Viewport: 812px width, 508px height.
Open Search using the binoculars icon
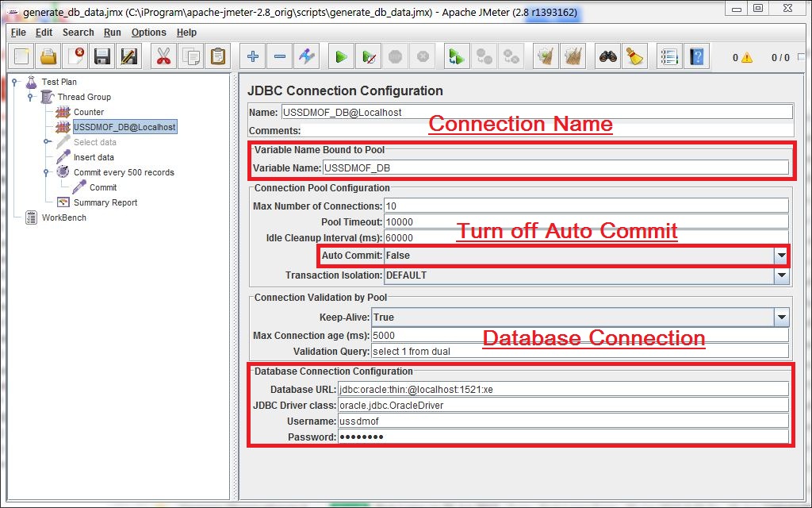(607, 56)
